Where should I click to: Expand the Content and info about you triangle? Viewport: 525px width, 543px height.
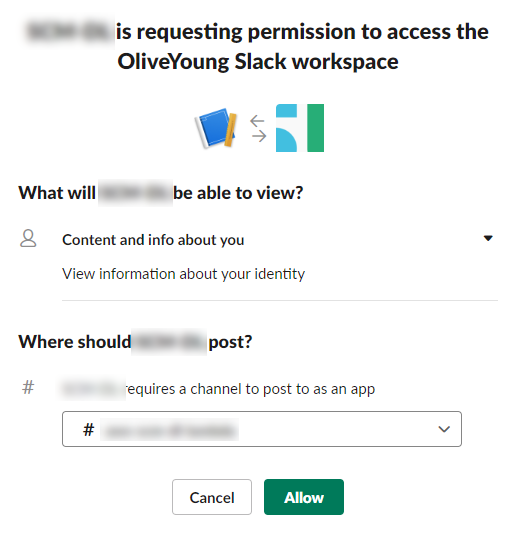click(x=488, y=238)
